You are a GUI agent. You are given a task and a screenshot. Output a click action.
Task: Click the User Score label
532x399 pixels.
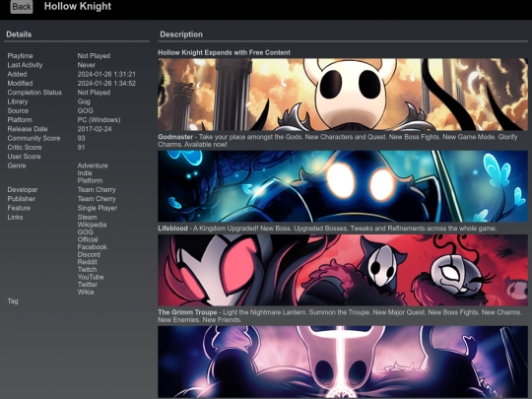pos(24,157)
